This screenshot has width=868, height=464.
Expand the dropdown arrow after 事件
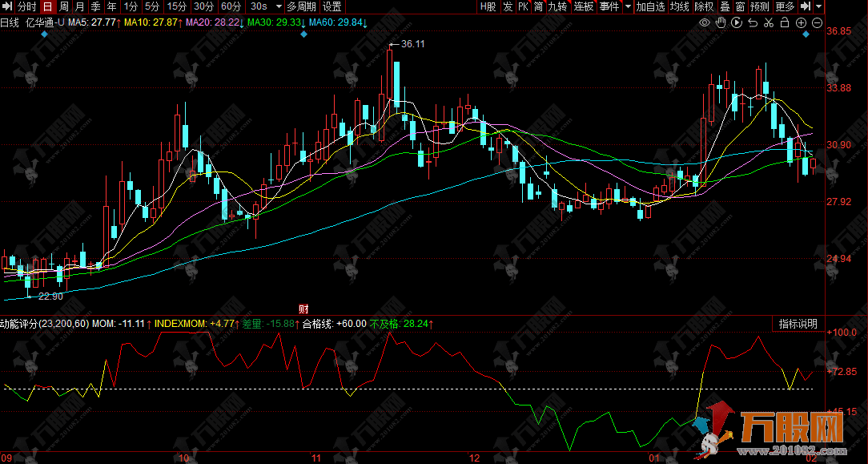point(627,6)
